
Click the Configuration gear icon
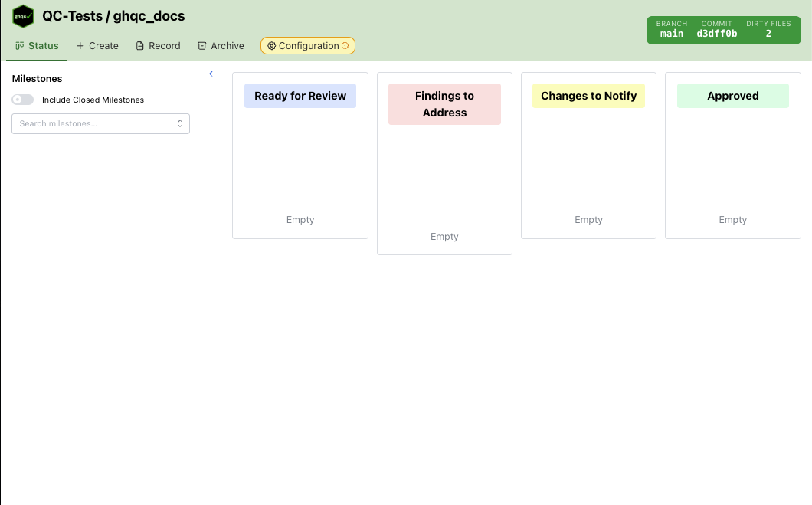[271, 46]
